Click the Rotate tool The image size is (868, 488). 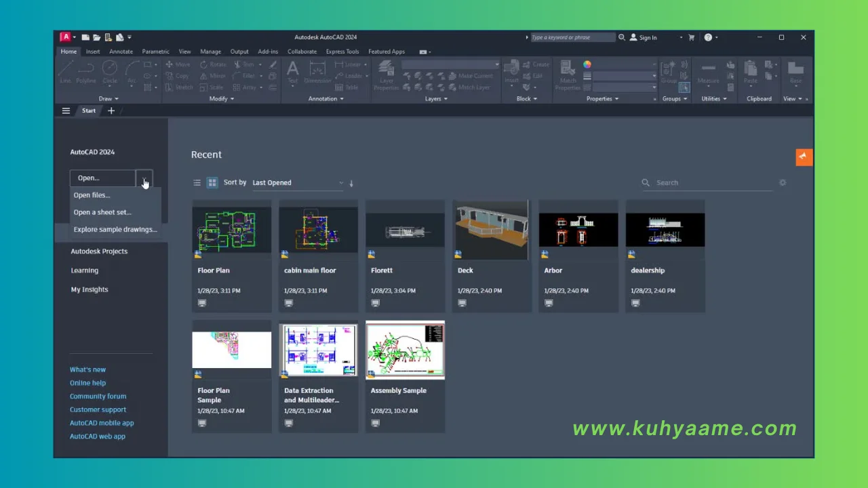click(213, 64)
